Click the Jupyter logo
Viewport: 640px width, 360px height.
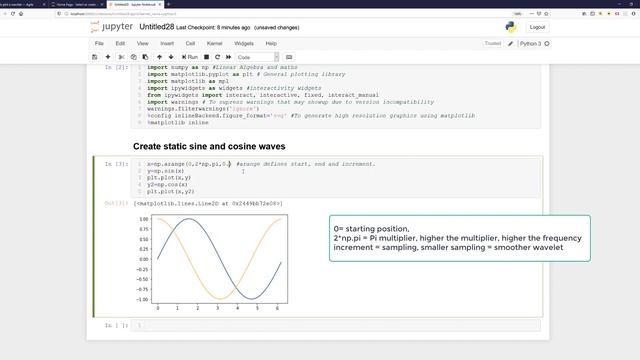click(x=111, y=27)
